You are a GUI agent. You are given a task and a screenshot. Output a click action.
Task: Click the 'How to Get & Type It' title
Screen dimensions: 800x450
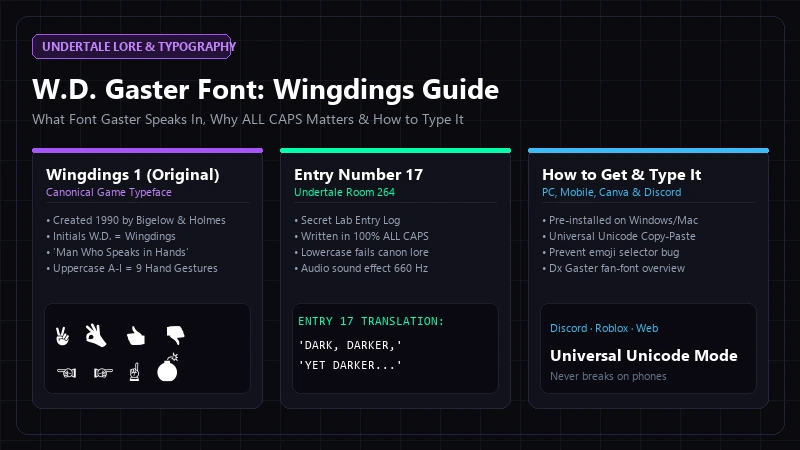(621, 174)
